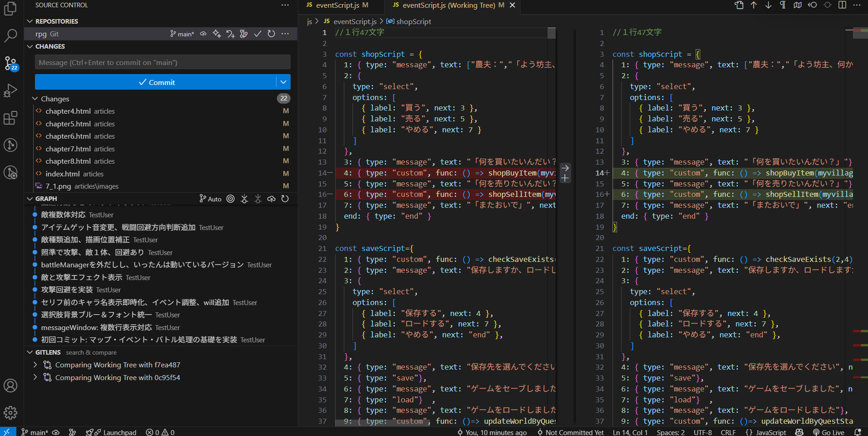868x436 pixels.
Task: Open the Commit button dropdown arrow
Action: [283, 82]
